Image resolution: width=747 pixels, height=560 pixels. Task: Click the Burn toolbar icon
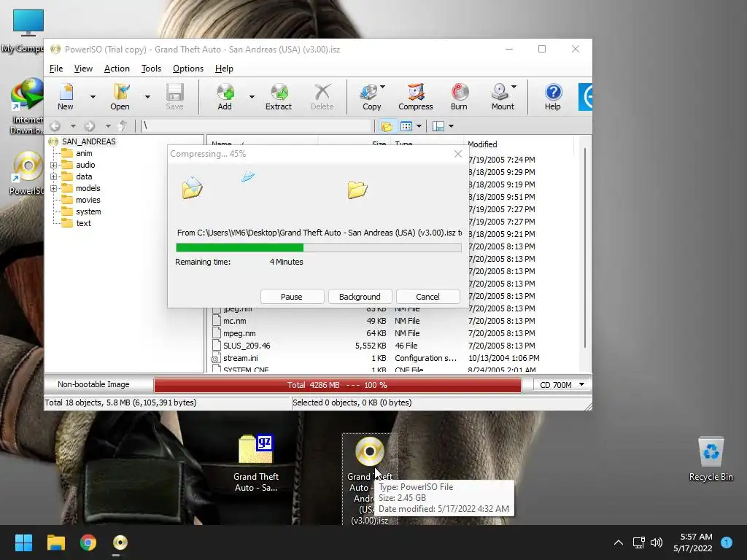(460, 97)
